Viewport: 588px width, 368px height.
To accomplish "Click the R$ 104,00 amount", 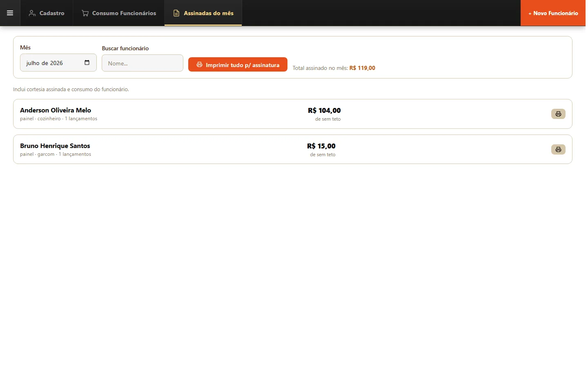I will pyautogui.click(x=324, y=110).
